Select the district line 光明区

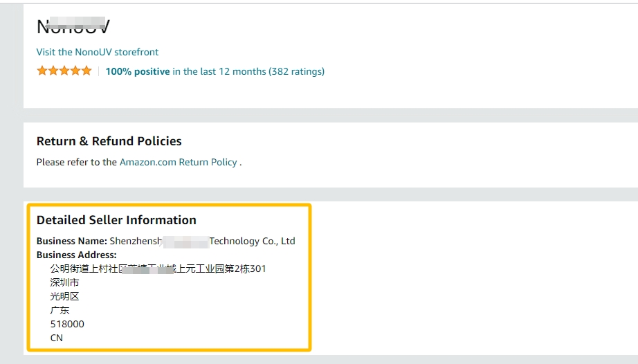(x=64, y=296)
